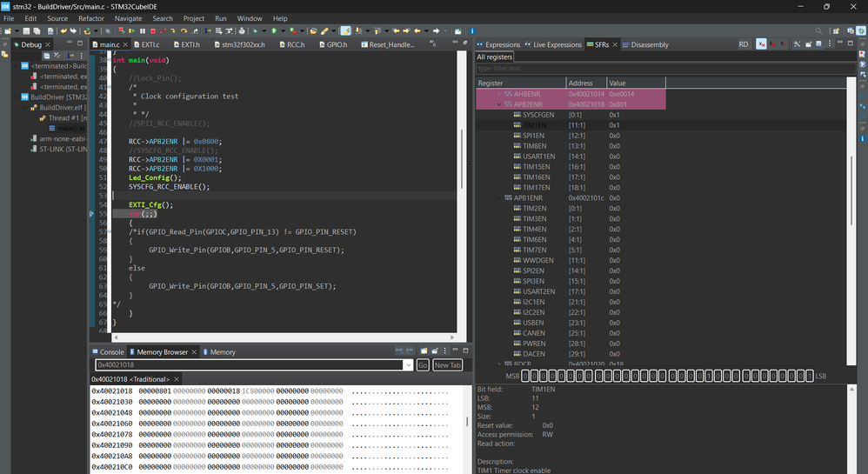Open the memory address dropdown arrow
Viewport: 868px width, 474px height.
click(x=408, y=365)
